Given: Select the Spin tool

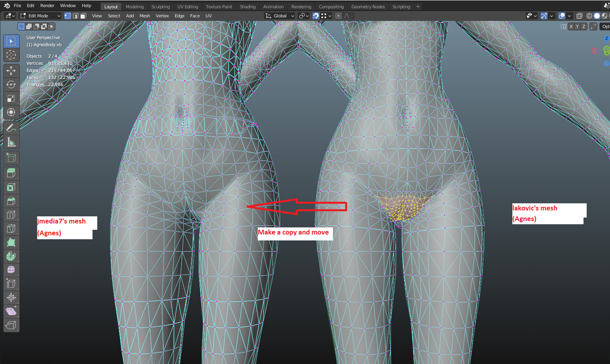Looking at the screenshot, I should tap(11, 256).
